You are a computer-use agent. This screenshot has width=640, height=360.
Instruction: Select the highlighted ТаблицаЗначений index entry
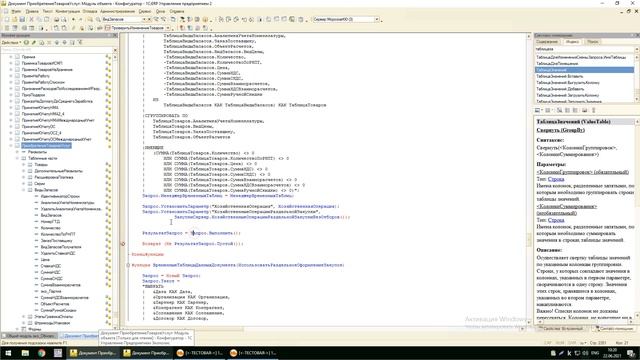(584, 70)
